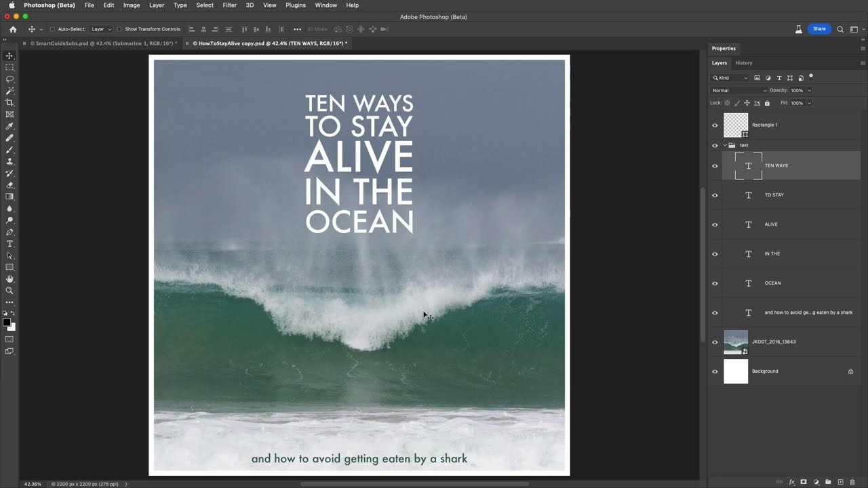Select the Clone Stamp tool
868x488 pixels.
(x=9, y=161)
